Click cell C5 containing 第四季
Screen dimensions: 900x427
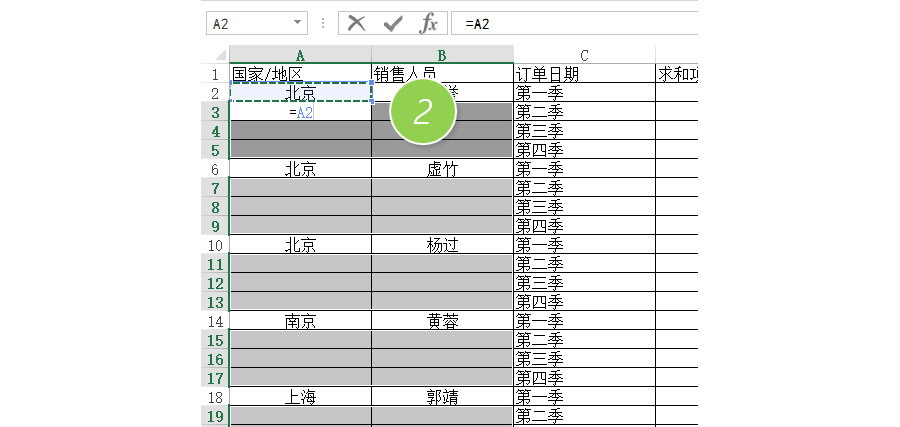pyautogui.click(x=584, y=150)
